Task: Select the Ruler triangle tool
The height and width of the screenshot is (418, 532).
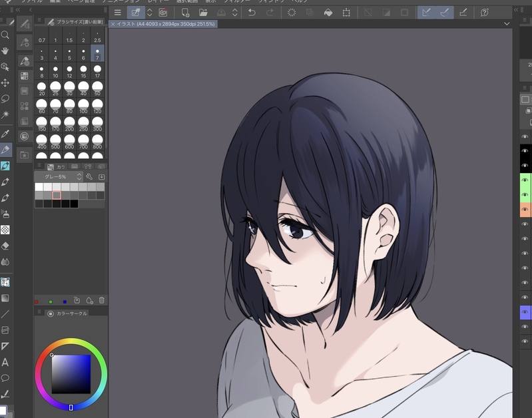Action: [5, 346]
